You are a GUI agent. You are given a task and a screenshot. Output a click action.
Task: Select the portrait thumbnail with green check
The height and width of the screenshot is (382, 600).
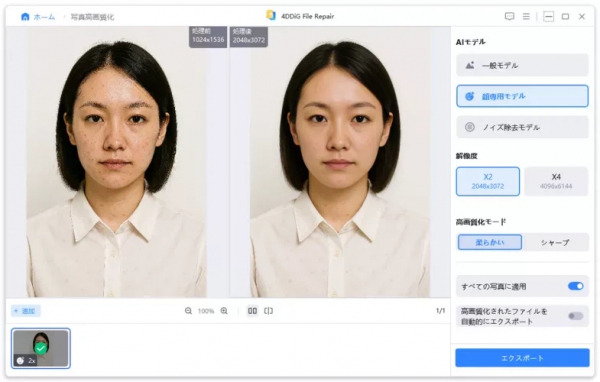coord(41,348)
